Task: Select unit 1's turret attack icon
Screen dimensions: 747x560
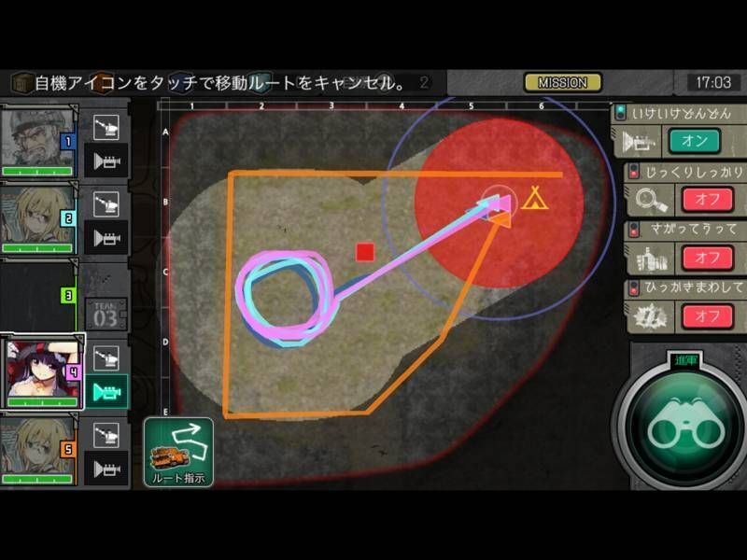Action: coord(106,127)
